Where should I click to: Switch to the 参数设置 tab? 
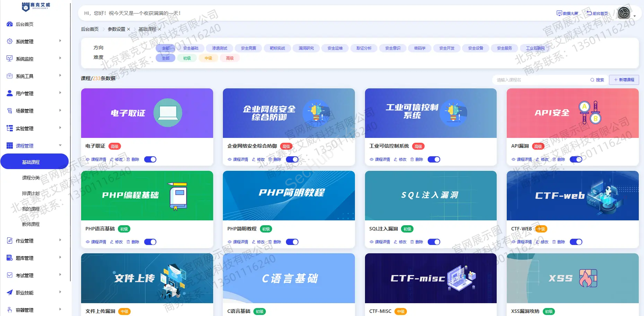pyautogui.click(x=116, y=29)
